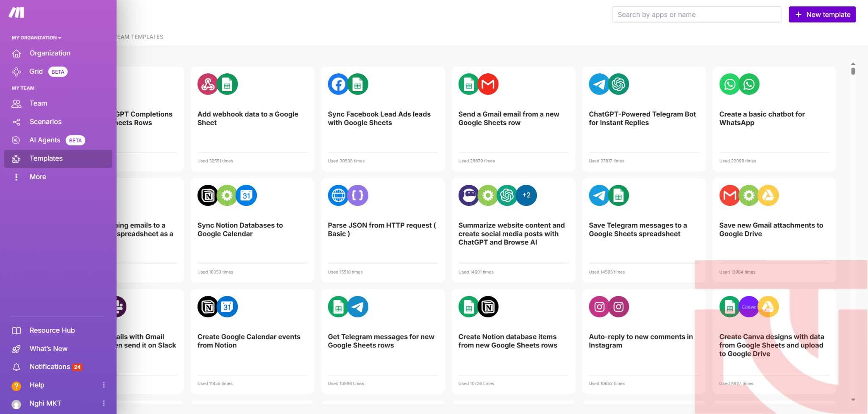The height and width of the screenshot is (414, 868).
Task: Open Help options menu dots
Action: tap(104, 385)
